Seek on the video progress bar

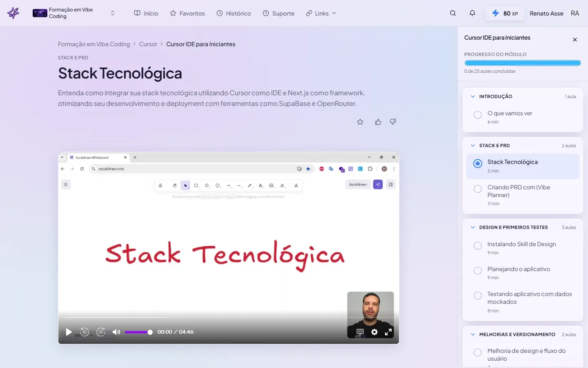(x=229, y=317)
